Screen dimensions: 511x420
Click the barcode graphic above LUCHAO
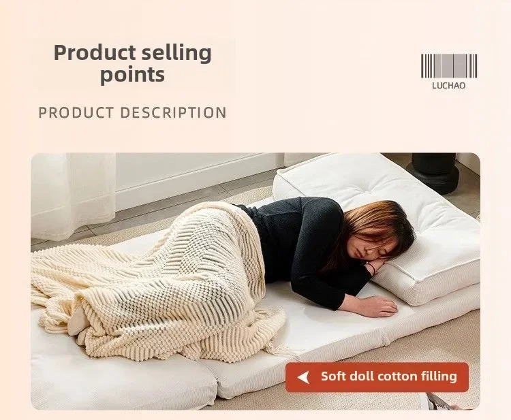pyautogui.click(x=449, y=66)
